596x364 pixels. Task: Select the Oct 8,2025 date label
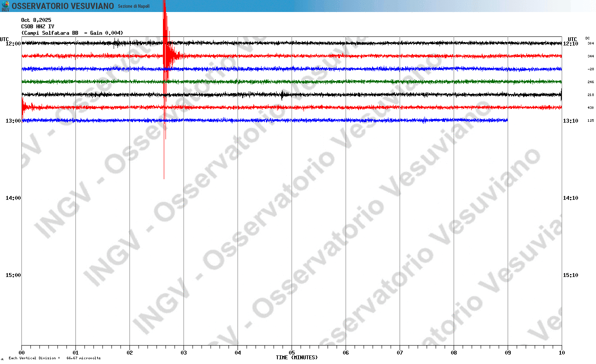[36, 20]
